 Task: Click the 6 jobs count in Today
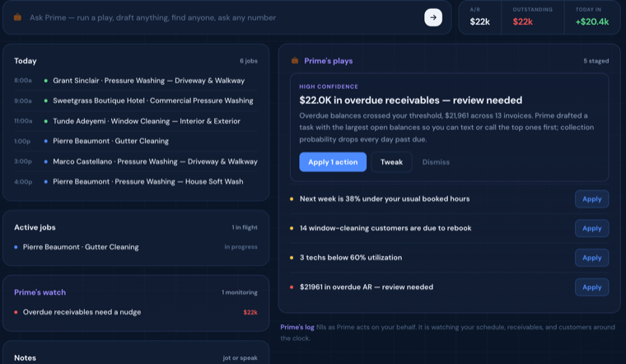[248, 61]
